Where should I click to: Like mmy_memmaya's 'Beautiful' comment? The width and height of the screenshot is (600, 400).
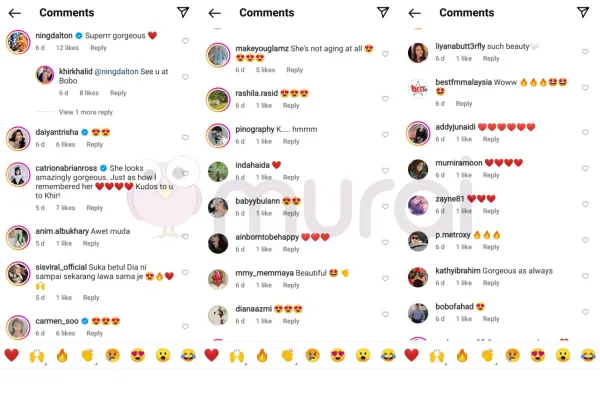[385, 278]
